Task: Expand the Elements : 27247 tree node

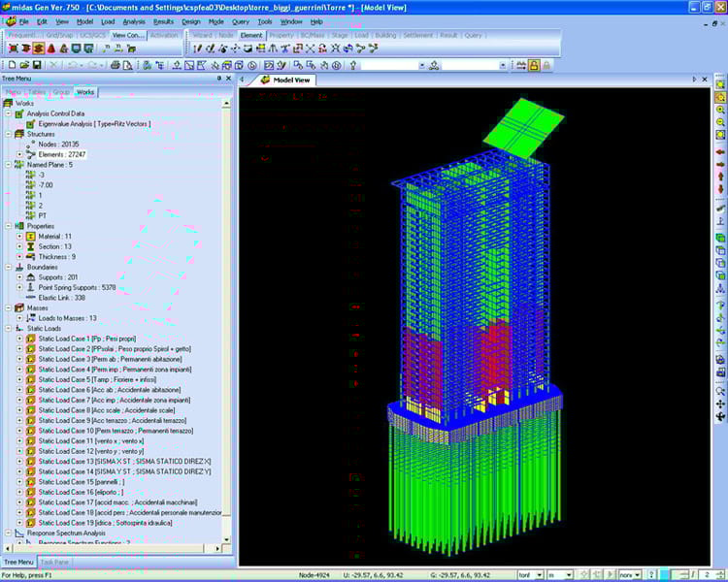Action: pyautogui.click(x=19, y=154)
